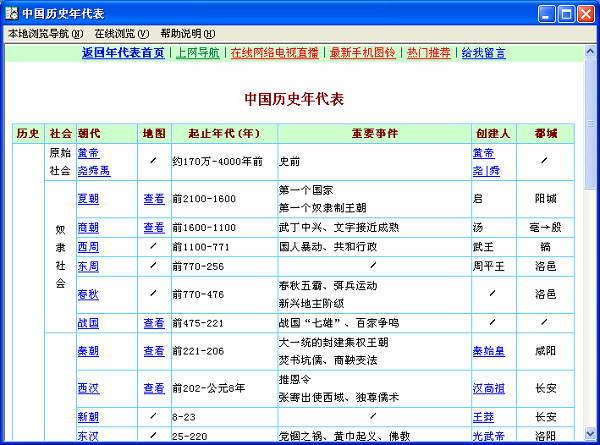The width and height of the screenshot is (600, 445).
Task: Go to 返回年代表首页 link
Action: tap(123, 53)
